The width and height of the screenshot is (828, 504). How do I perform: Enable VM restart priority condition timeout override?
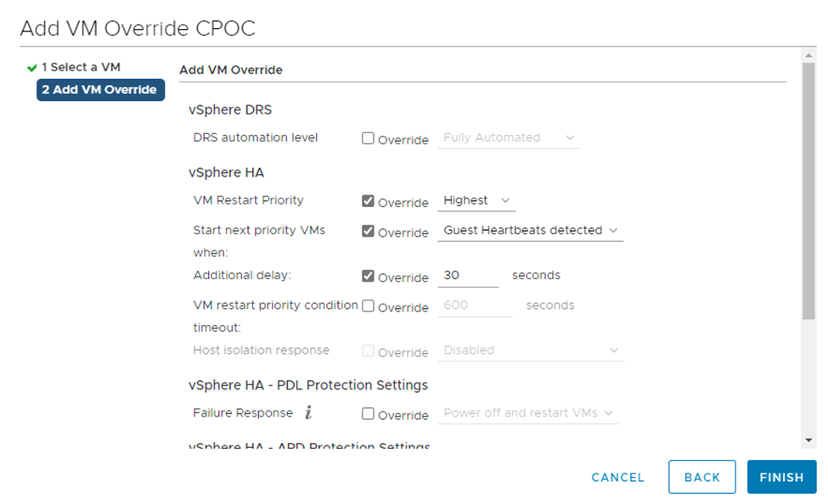(x=369, y=306)
